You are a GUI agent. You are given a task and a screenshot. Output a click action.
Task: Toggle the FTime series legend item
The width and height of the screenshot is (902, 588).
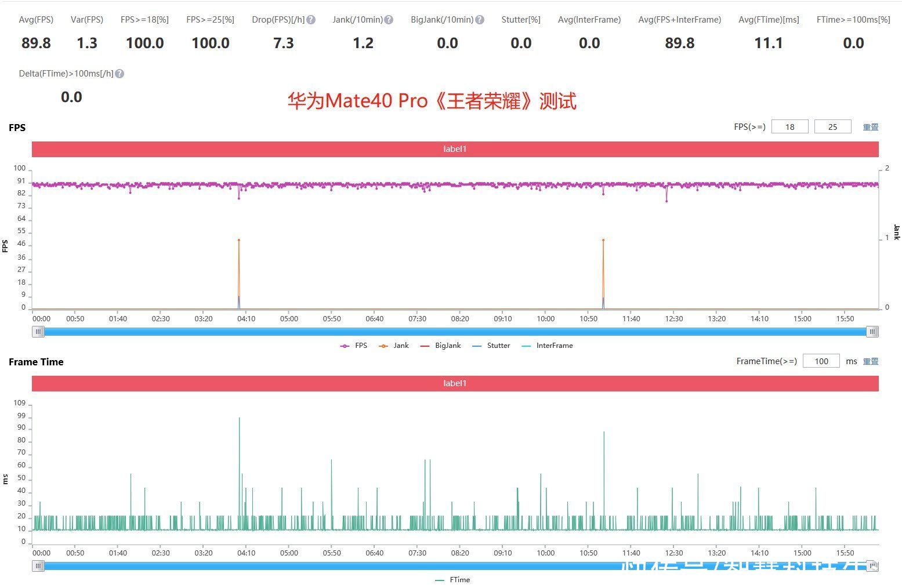click(452, 580)
